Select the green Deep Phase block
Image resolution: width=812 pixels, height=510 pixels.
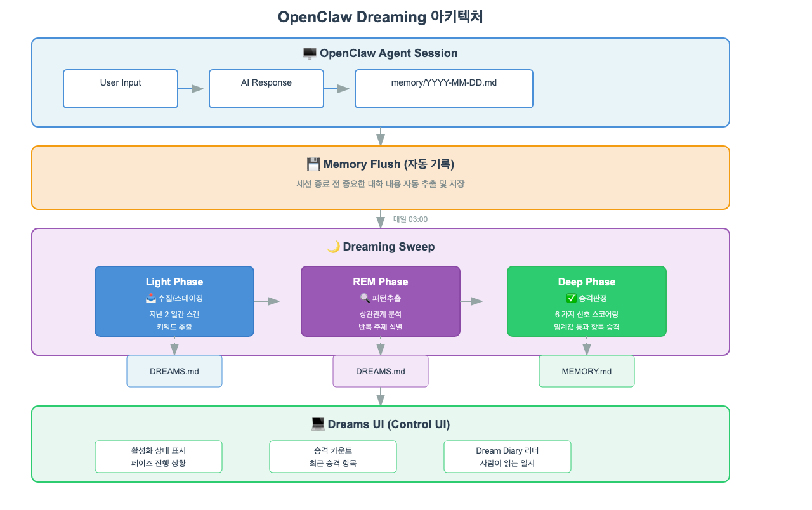pyautogui.click(x=587, y=301)
